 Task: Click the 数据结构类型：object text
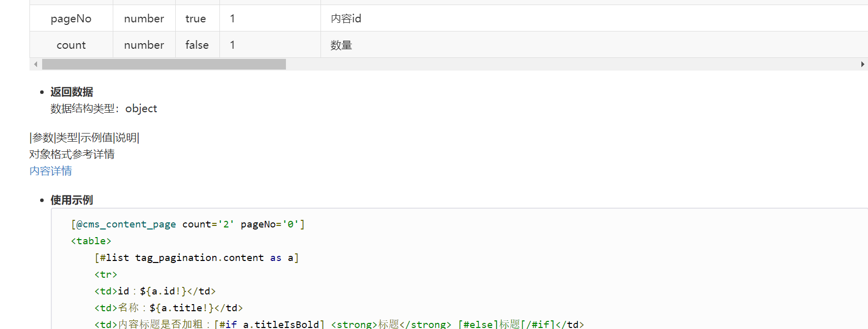coord(104,109)
